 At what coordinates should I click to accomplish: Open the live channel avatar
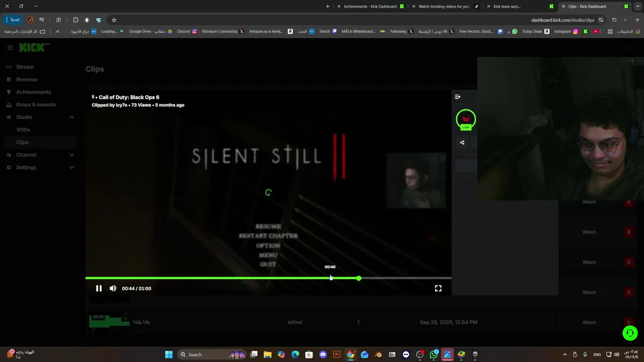coord(466,119)
